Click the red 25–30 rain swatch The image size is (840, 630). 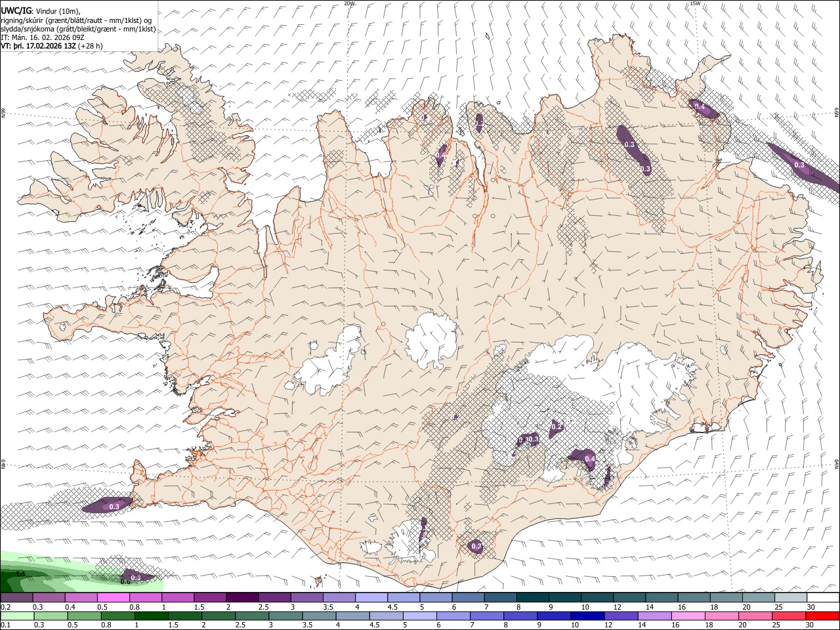pos(789,616)
